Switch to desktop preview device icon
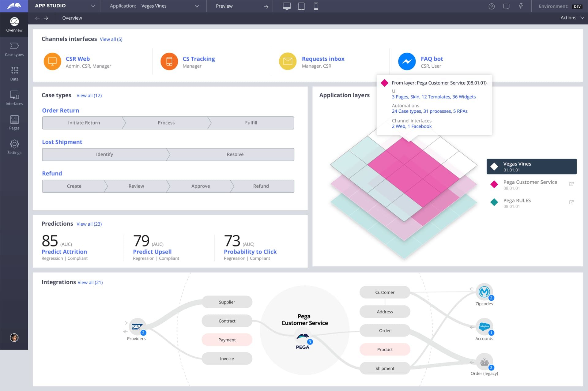Viewport: 588px width, 391px height. pos(287,6)
